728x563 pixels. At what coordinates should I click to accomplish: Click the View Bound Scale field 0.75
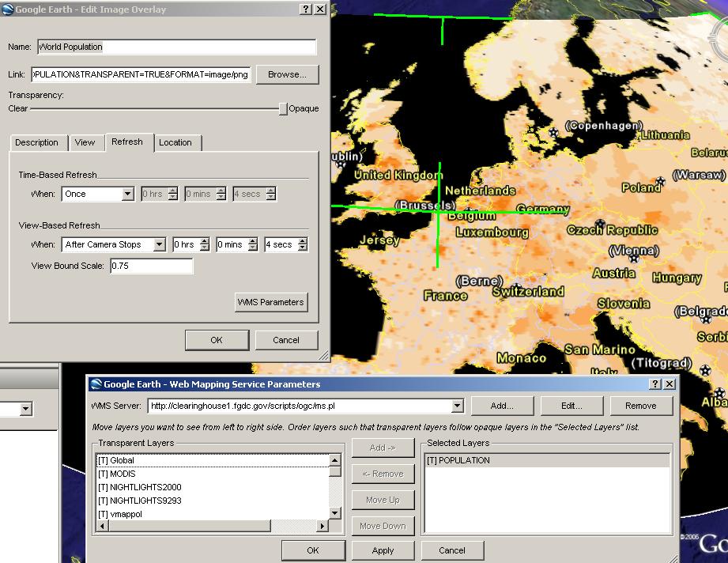click(151, 266)
